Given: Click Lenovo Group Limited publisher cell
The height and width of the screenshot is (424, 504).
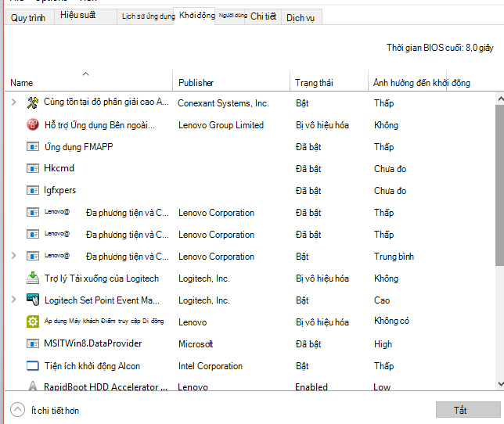Looking at the screenshot, I should [221, 125].
